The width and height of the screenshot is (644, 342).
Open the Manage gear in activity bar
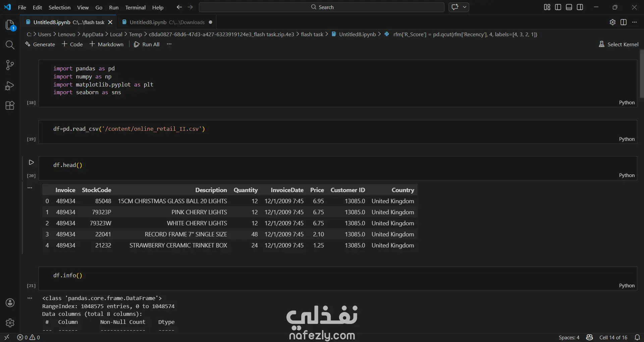(x=10, y=323)
